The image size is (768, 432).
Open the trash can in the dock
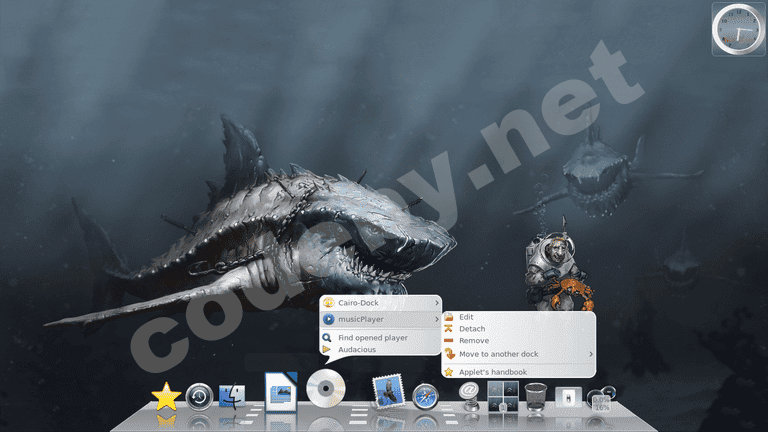[x=536, y=396]
